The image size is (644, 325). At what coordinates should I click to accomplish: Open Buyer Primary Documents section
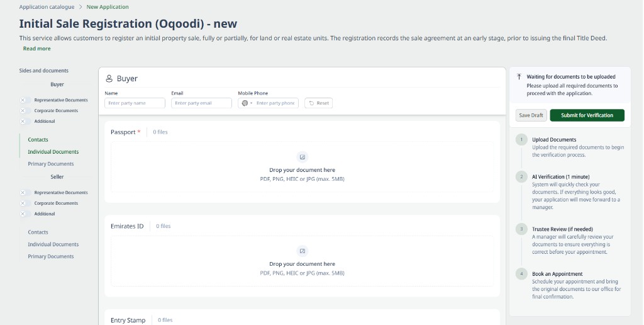point(50,164)
